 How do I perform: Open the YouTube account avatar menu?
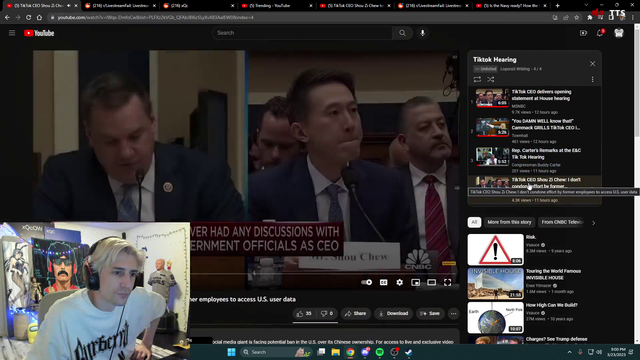pos(619,33)
